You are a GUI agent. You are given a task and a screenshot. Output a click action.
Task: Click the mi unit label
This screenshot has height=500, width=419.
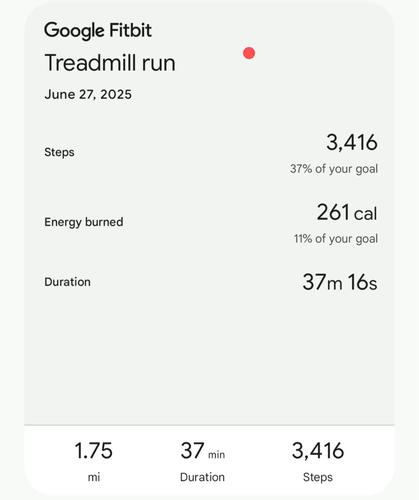[x=94, y=477]
